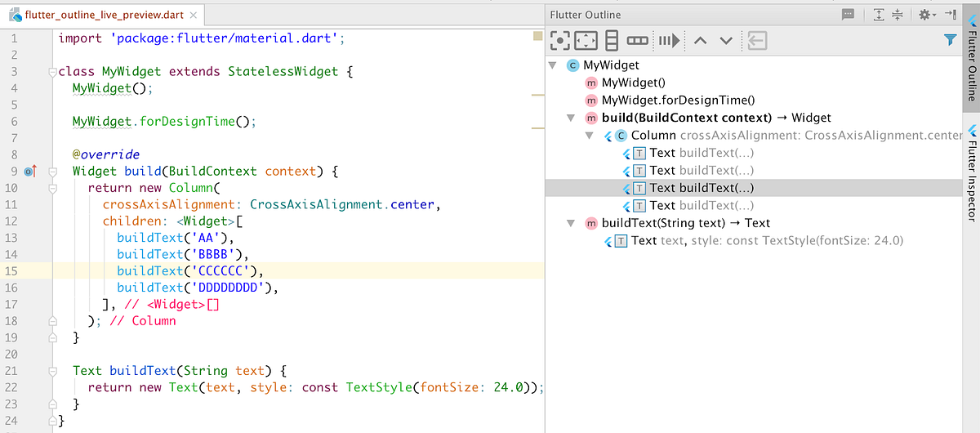Viewport: 980px width, 433px height.
Task: Click buildText('CCCCCC') on the highlighted line
Action: pos(187,270)
